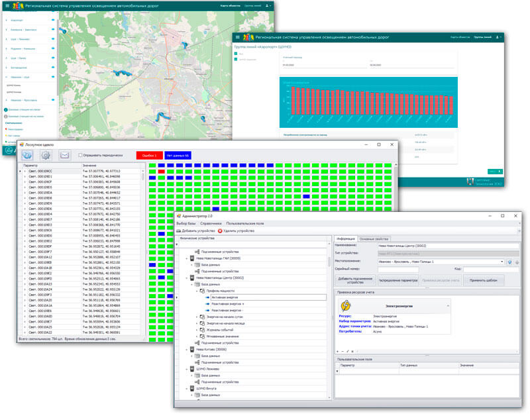Toggle visibility of the Иваново - Ярославль route
Image resolution: width=530 pixels, height=420 pixels.
click(x=53, y=100)
